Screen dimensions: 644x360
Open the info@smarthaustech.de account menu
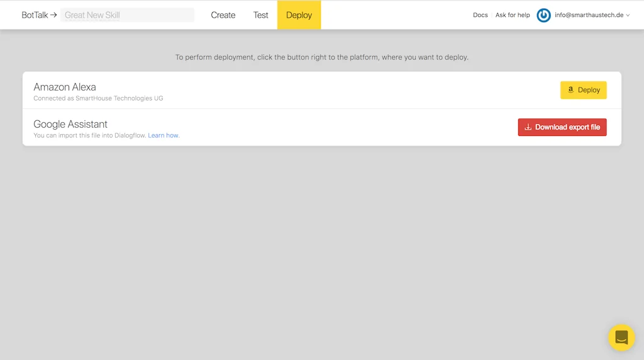(589, 15)
